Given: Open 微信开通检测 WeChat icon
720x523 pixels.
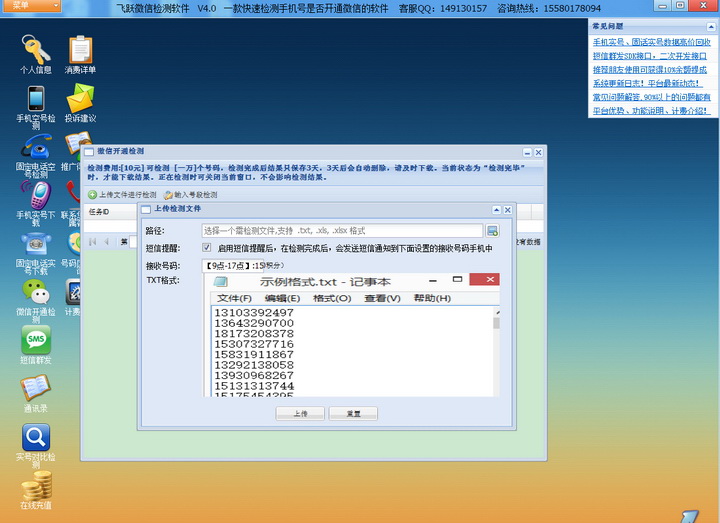Looking at the screenshot, I should (35, 292).
